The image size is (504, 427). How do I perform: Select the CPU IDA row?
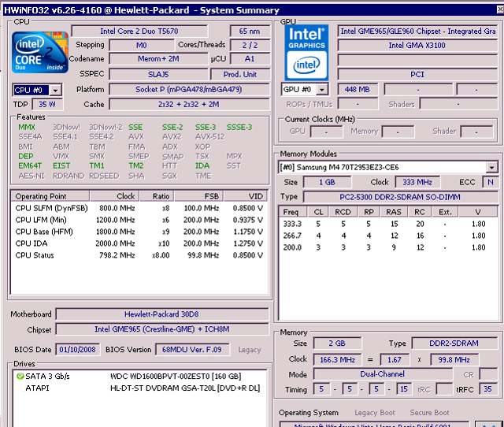139,243
